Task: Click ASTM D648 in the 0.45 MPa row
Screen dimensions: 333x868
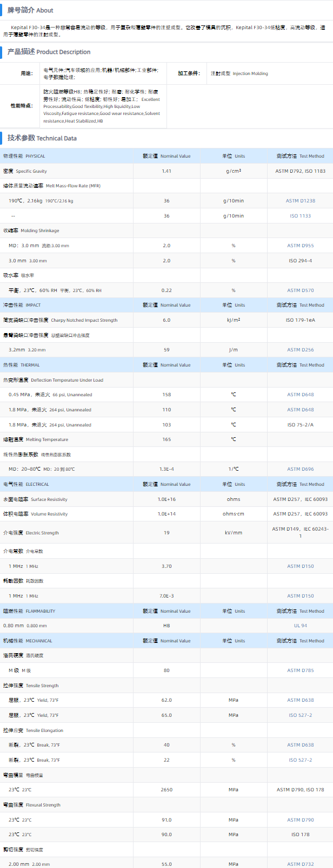Action: (301, 395)
